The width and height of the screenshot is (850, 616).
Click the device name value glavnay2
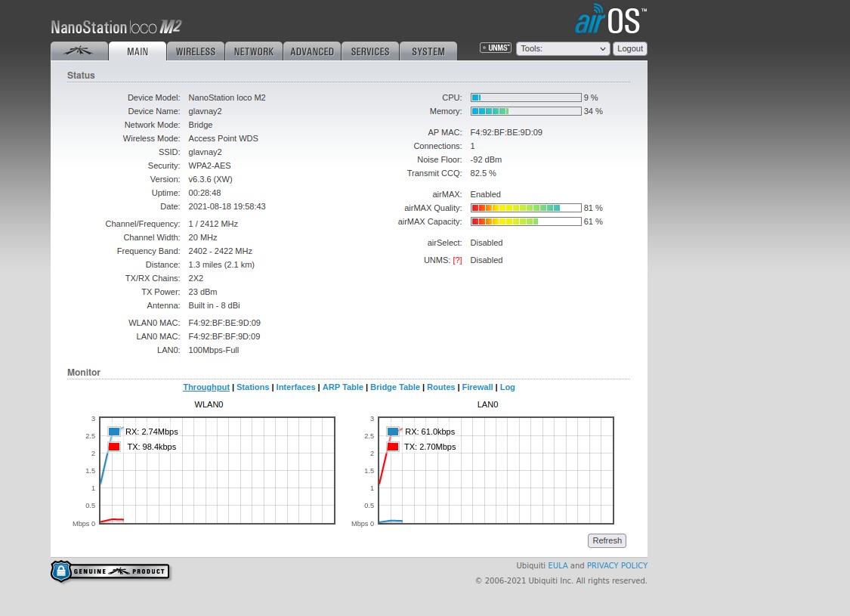coord(205,111)
